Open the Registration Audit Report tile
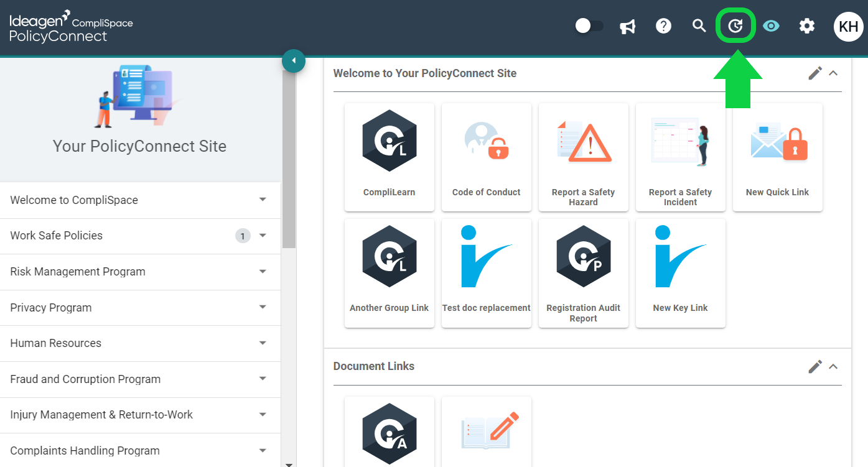The width and height of the screenshot is (868, 467). (x=584, y=274)
